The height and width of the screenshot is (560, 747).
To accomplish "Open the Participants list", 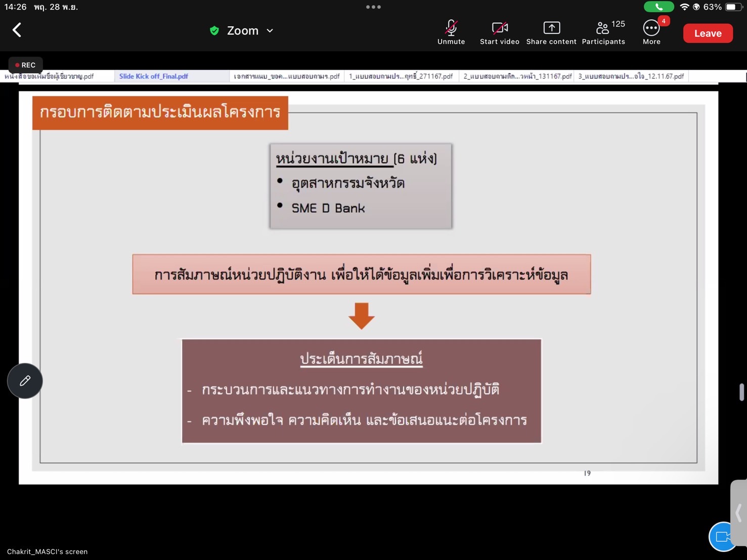I will [603, 32].
